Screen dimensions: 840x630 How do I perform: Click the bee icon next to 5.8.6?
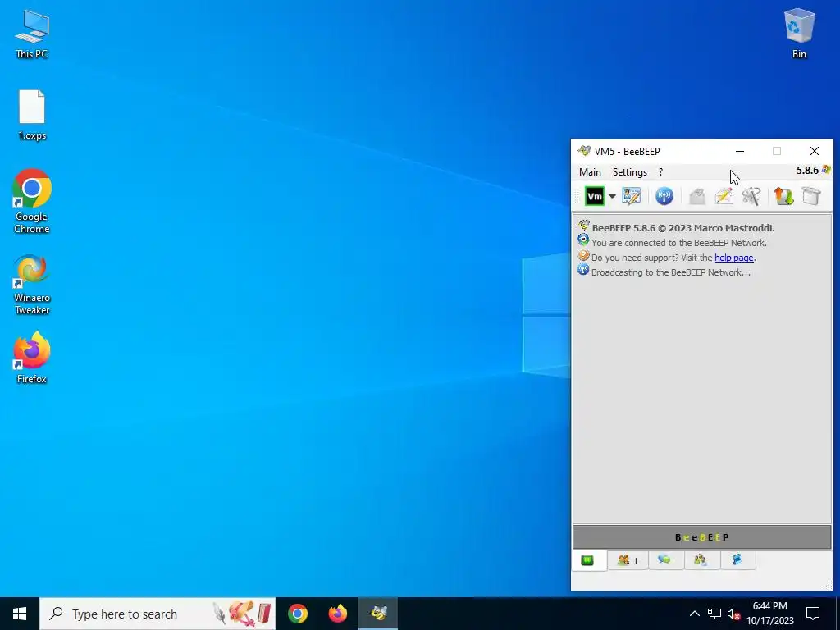pyautogui.click(x=826, y=170)
